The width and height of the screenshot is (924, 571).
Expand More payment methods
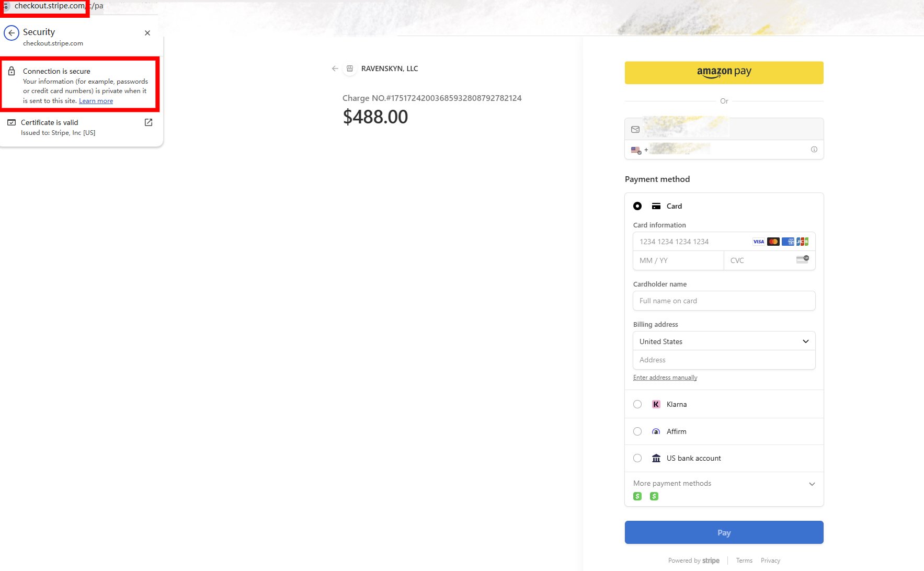724,484
